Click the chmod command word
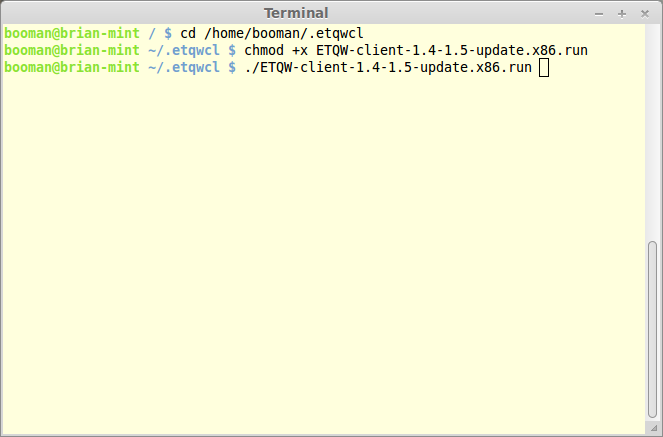The image size is (663, 437). click(264, 50)
